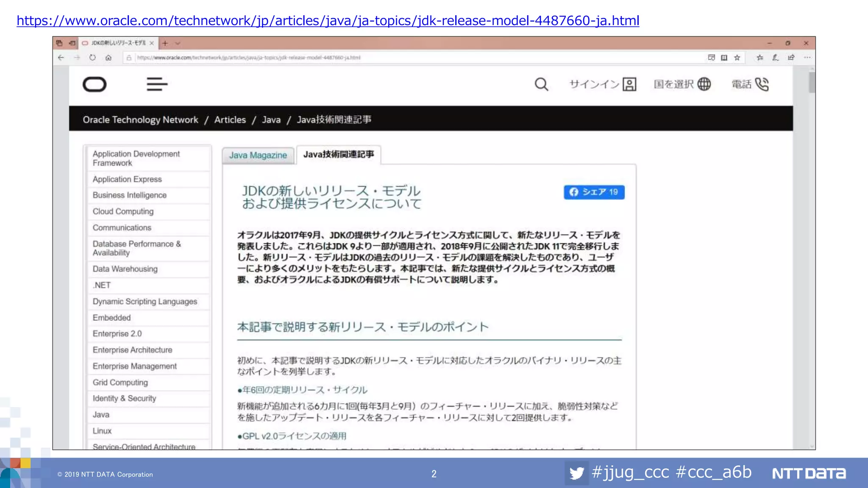The width and height of the screenshot is (868, 488).
Task: Open the browser more options ellipsis
Action: [807, 58]
